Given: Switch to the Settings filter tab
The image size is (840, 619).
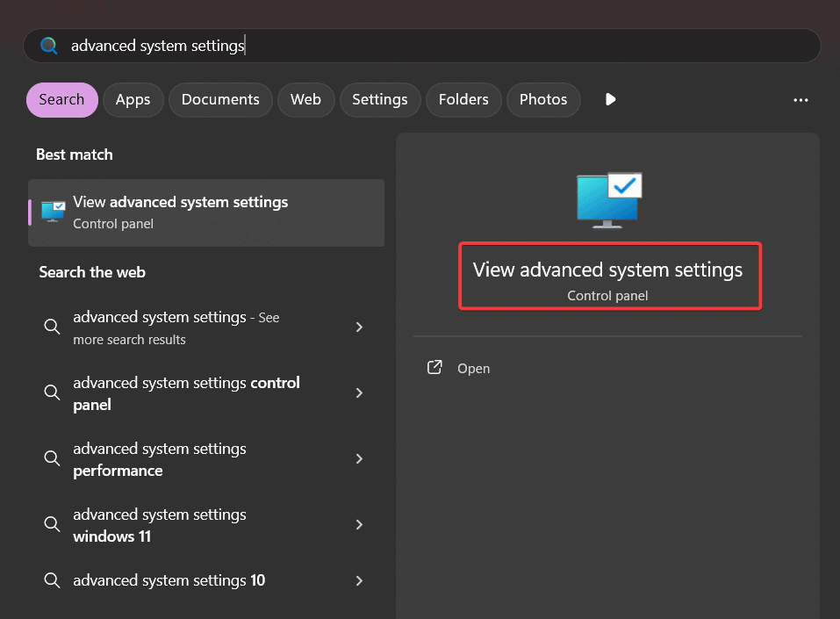Looking at the screenshot, I should (380, 100).
